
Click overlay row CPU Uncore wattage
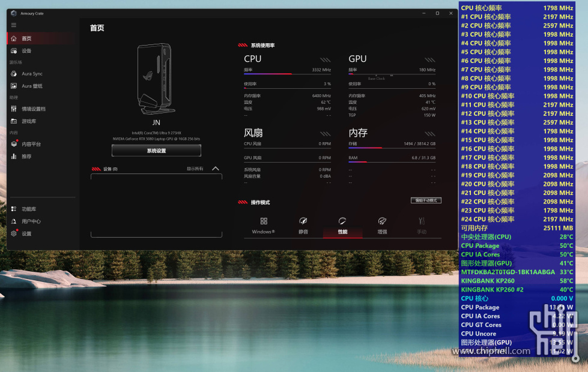(x=517, y=334)
